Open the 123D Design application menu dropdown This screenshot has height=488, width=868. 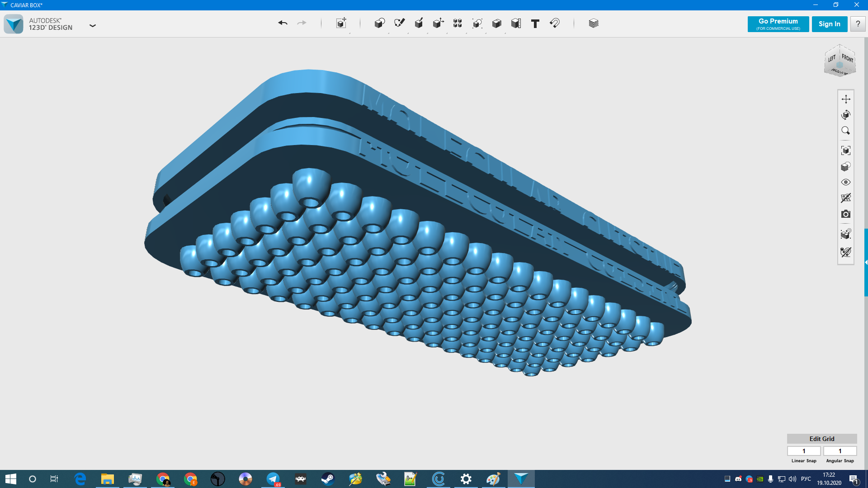[93, 26]
